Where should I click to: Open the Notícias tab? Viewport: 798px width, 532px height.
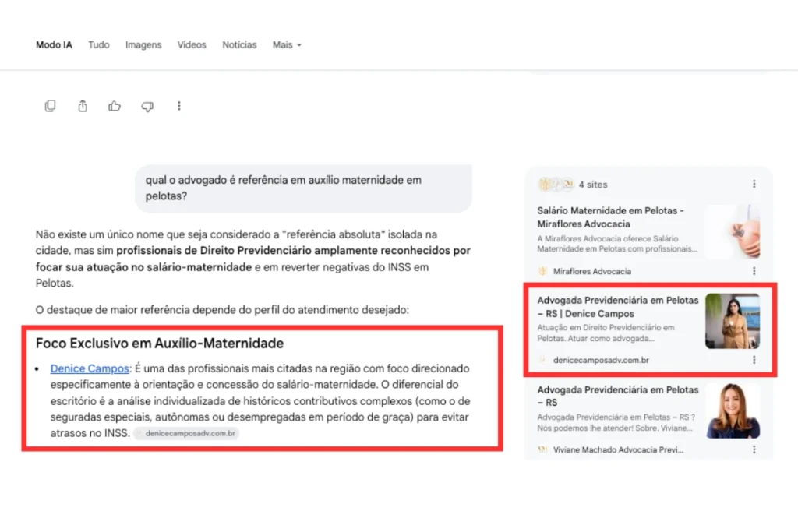239,44
